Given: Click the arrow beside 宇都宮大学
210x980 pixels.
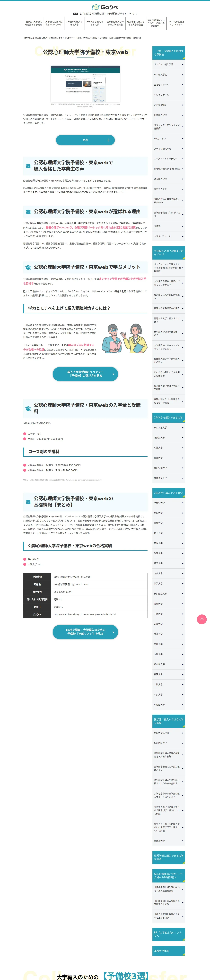Looking at the screenshot, I should coord(183,503).
